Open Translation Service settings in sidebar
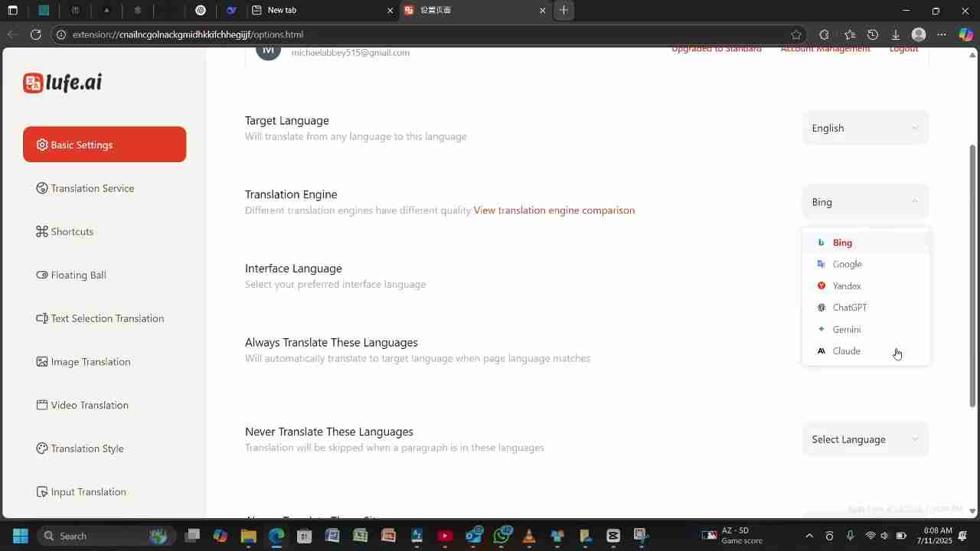 92,188
